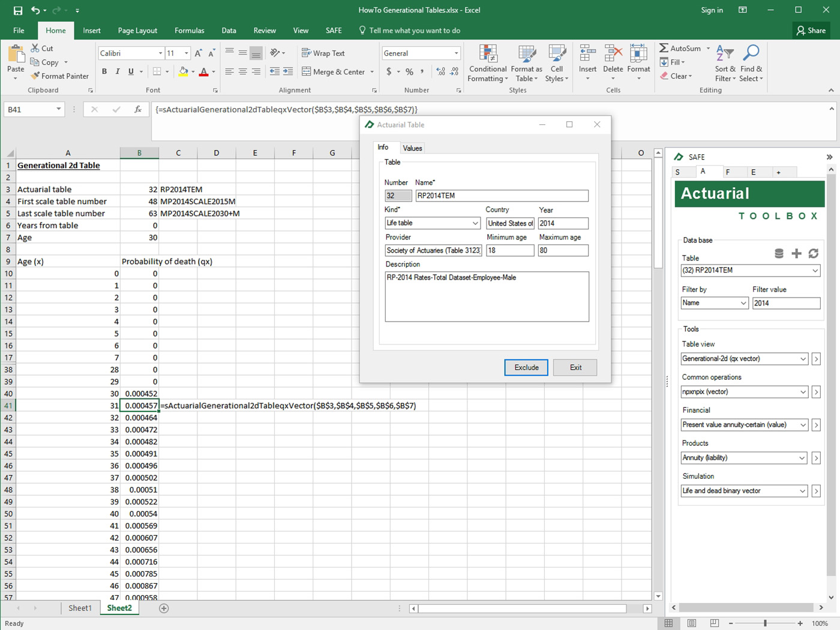Open Sort & Filter menu
Viewport: 840px width, 630px height.
(725, 64)
